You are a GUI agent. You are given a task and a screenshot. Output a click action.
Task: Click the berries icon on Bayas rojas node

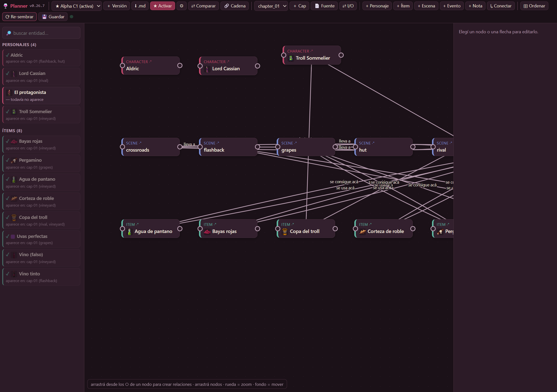tap(207, 232)
